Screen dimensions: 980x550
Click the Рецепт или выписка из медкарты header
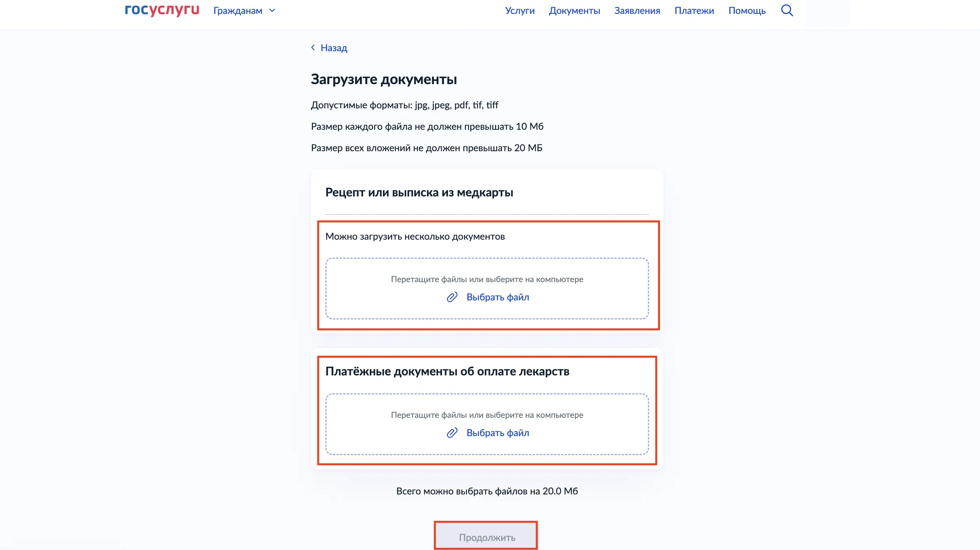click(x=419, y=192)
